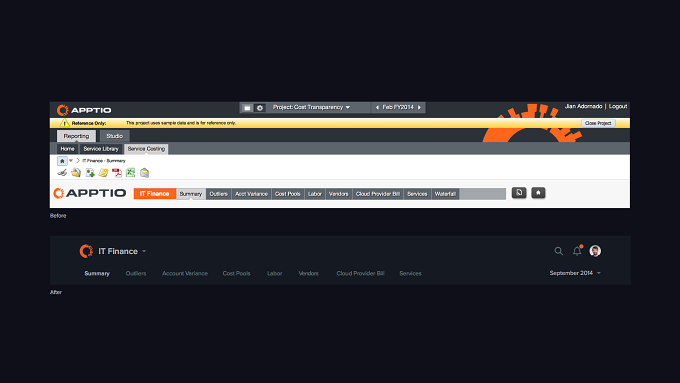
Task: Click the Logout link
Action: [618, 106]
